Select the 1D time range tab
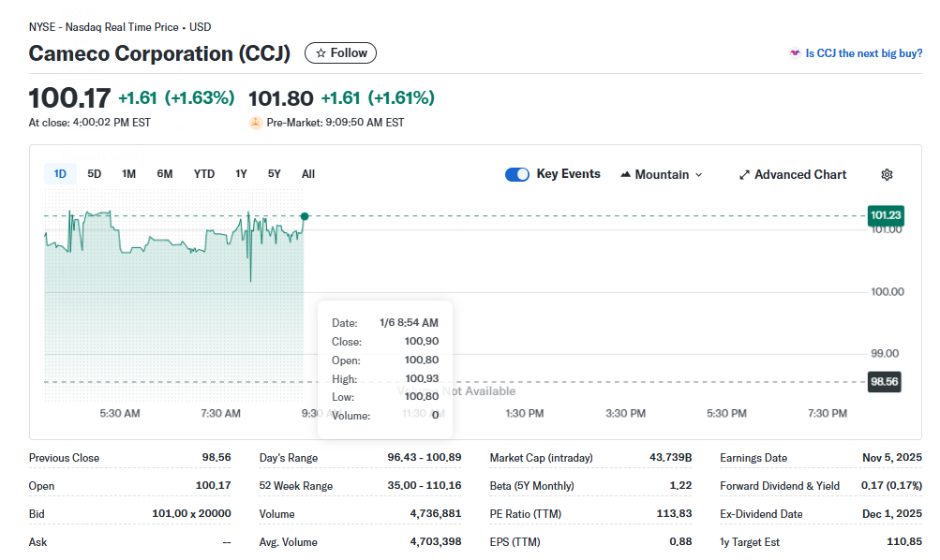940x560 pixels. pos(60,174)
